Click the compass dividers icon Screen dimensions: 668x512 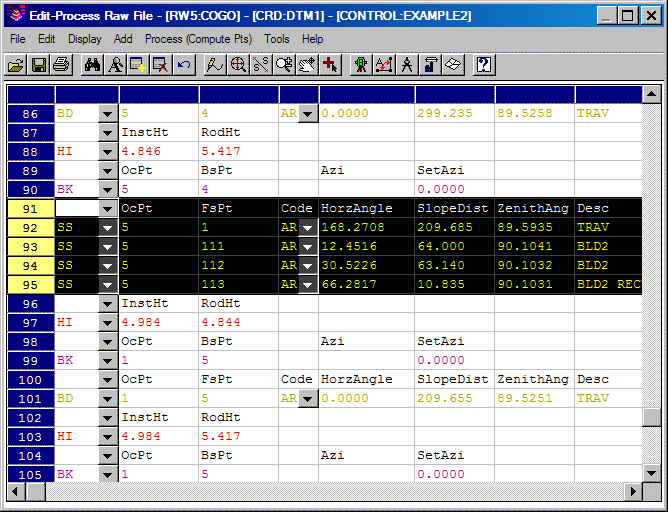pos(407,65)
